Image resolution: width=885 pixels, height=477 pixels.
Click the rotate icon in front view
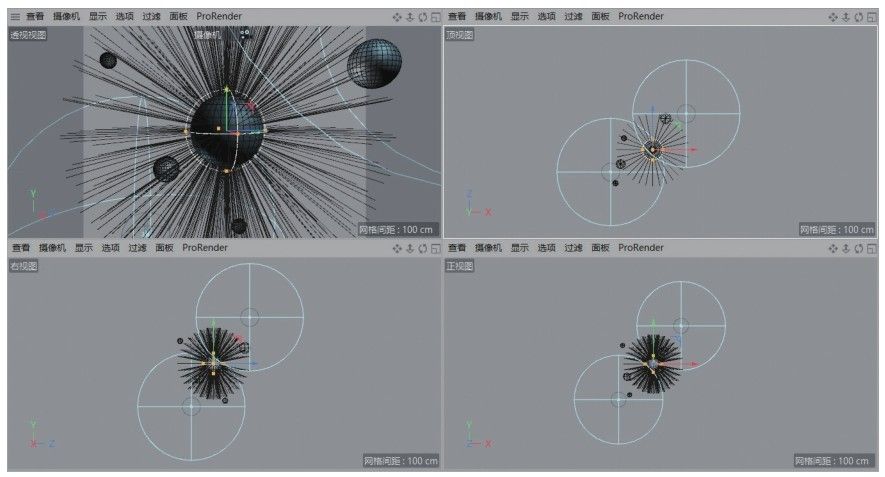point(858,248)
